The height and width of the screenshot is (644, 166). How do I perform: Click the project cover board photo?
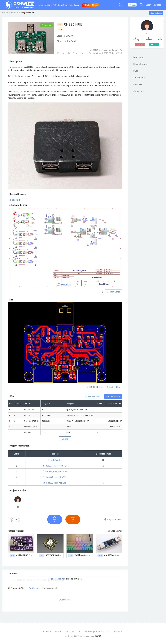[x=31, y=38]
